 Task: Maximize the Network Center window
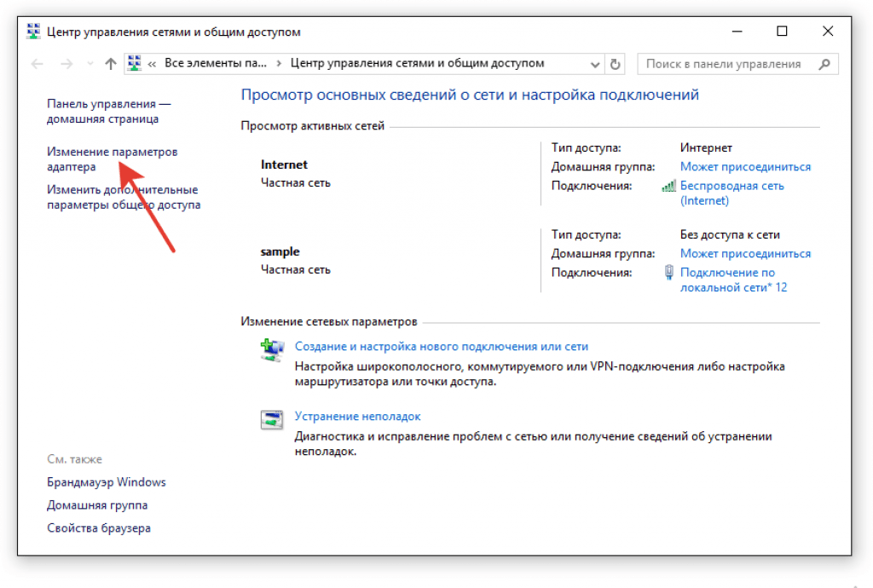point(782,32)
